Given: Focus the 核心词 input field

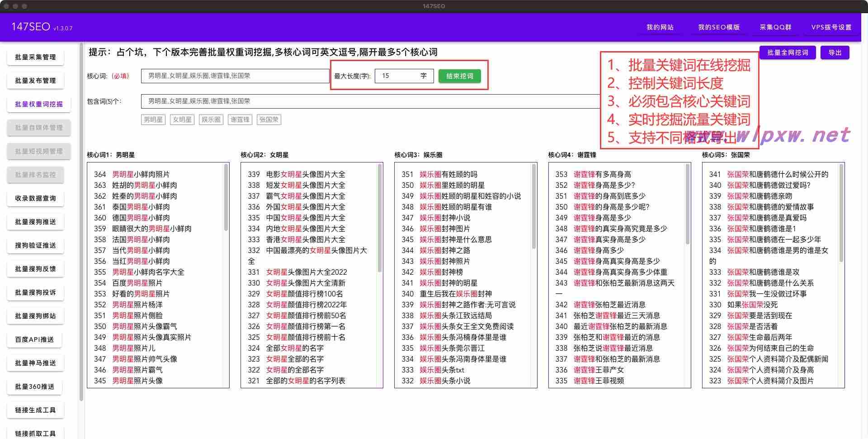Looking at the screenshot, I should pyautogui.click(x=235, y=76).
